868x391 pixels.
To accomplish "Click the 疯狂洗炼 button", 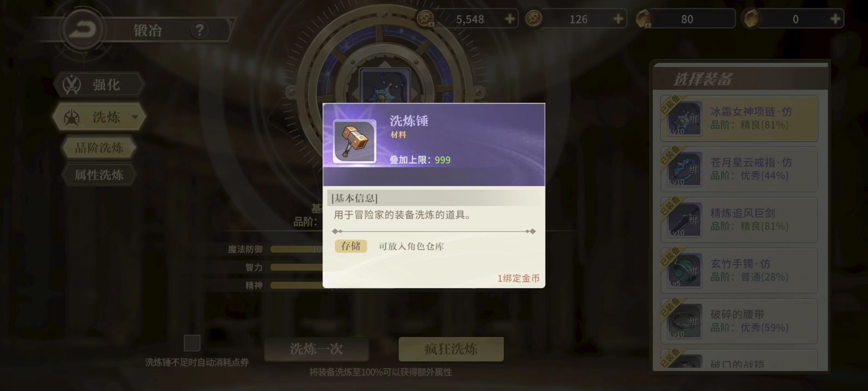I will click(x=451, y=349).
